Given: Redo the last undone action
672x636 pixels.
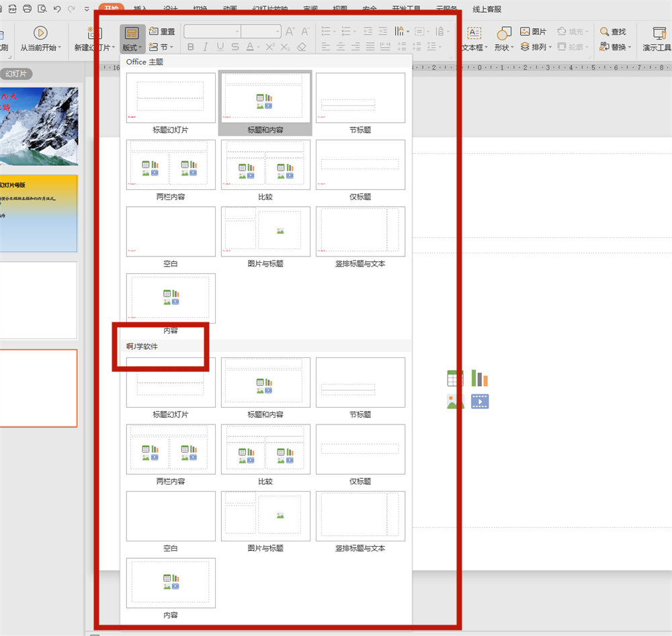Looking at the screenshot, I should (71, 9).
